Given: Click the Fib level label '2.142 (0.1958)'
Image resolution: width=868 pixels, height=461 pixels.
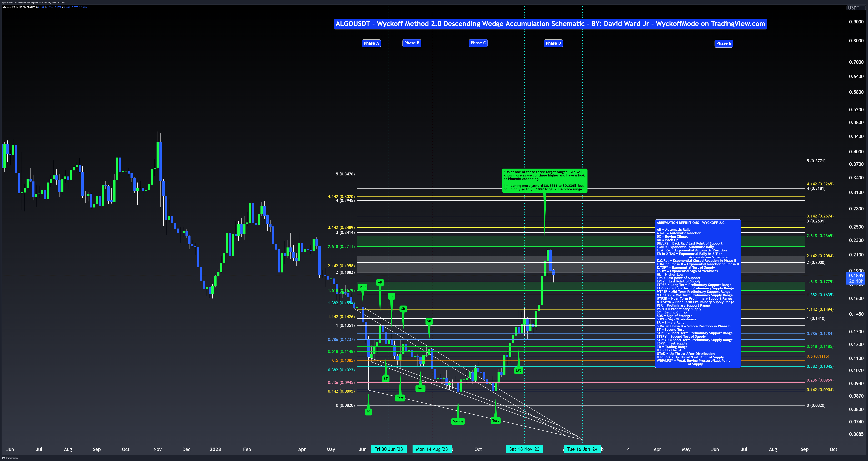Looking at the screenshot, I should [x=341, y=266].
